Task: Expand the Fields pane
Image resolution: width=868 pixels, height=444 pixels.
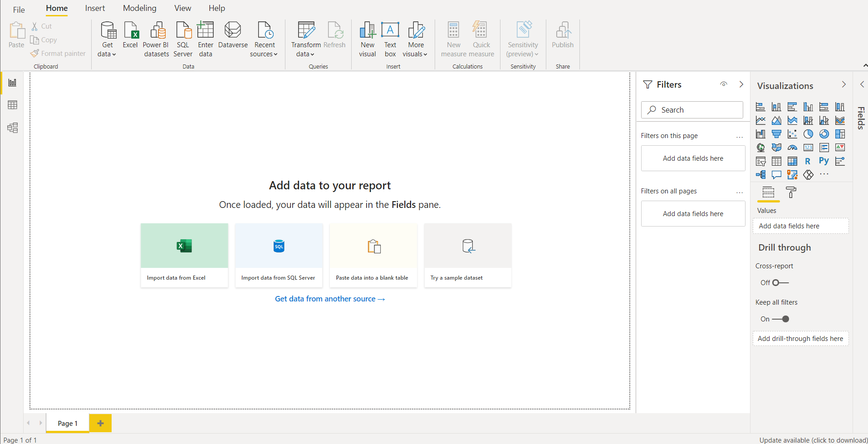Action: pyautogui.click(x=862, y=84)
